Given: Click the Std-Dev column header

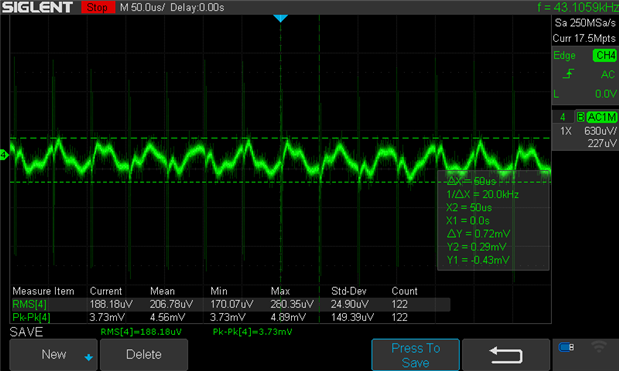Looking at the screenshot, I should (349, 291).
